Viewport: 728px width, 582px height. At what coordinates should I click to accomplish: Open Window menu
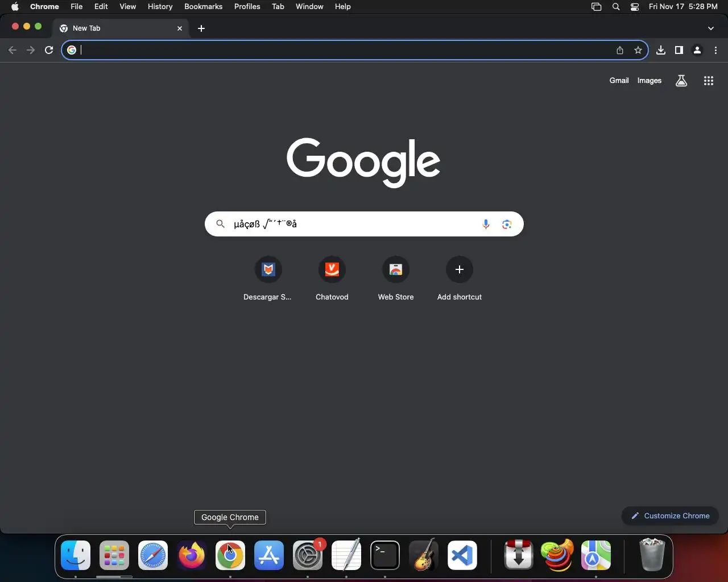[309, 7]
